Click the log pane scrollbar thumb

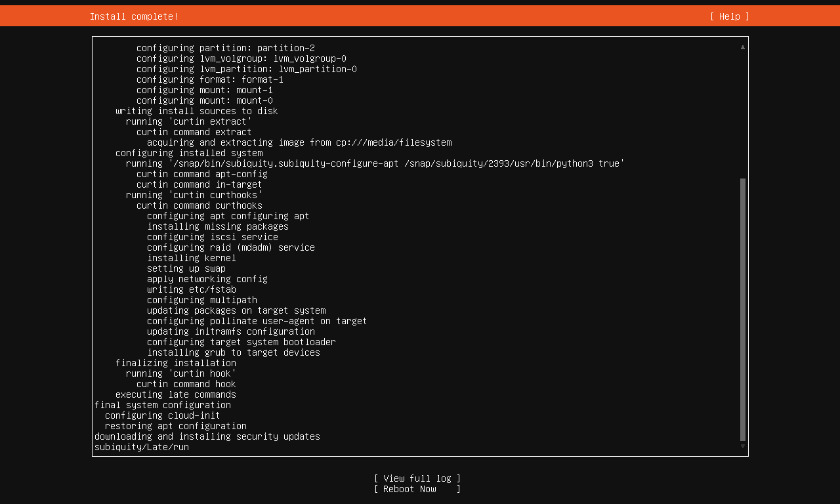point(743,308)
